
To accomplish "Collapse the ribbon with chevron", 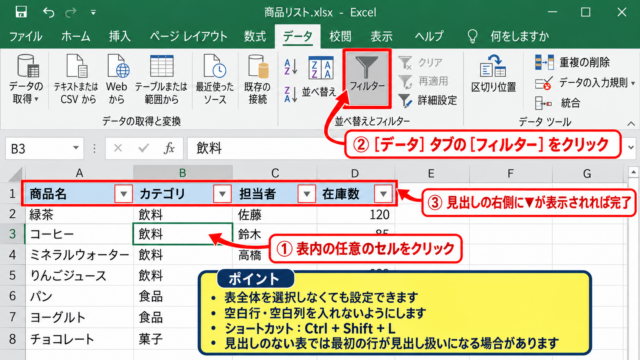I will pos(631,123).
